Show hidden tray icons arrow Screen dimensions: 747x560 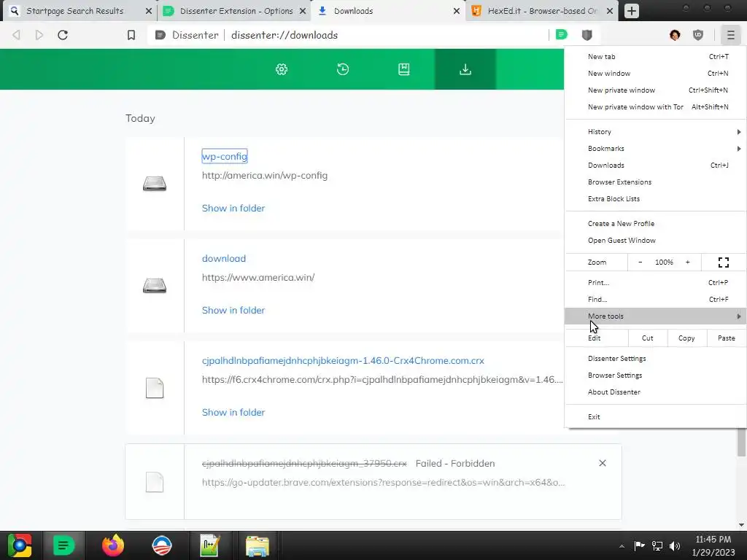point(622,545)
